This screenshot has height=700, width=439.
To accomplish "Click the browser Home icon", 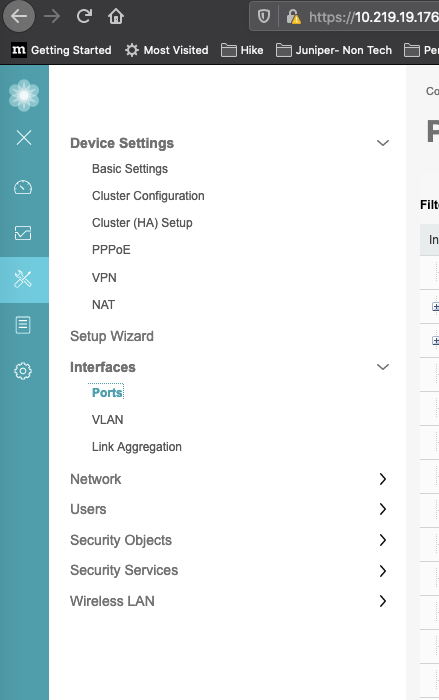I will point(116,17).
